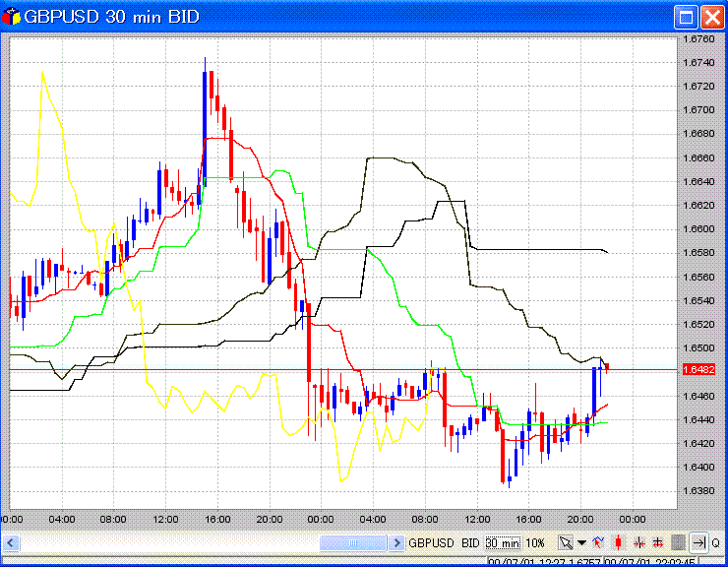Click the status bar value 1.6757

point(584,562)
